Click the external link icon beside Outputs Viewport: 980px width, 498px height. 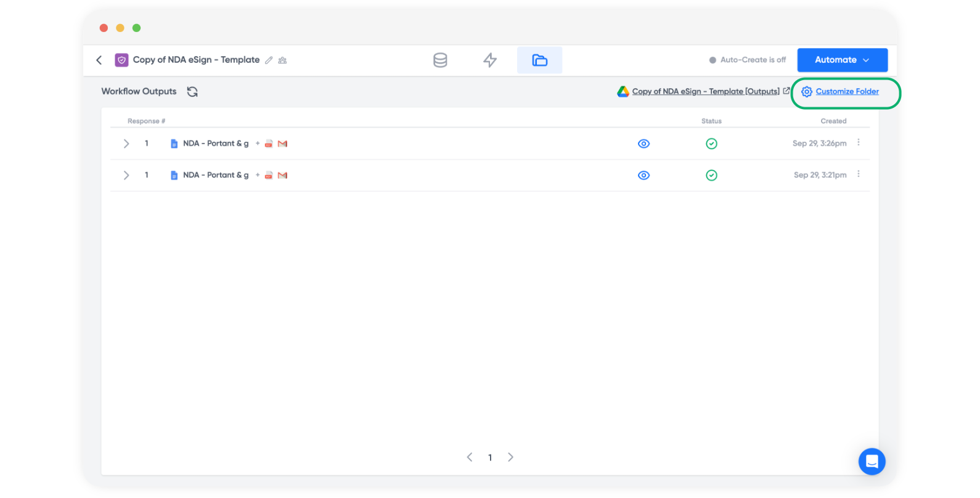(x=786, y=91)
